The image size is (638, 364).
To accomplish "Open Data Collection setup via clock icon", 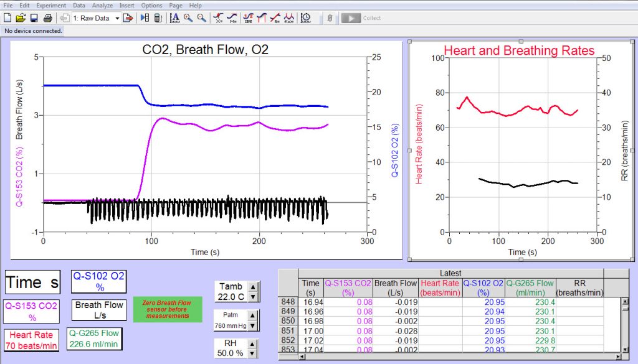I will click(x=305, y=18).
